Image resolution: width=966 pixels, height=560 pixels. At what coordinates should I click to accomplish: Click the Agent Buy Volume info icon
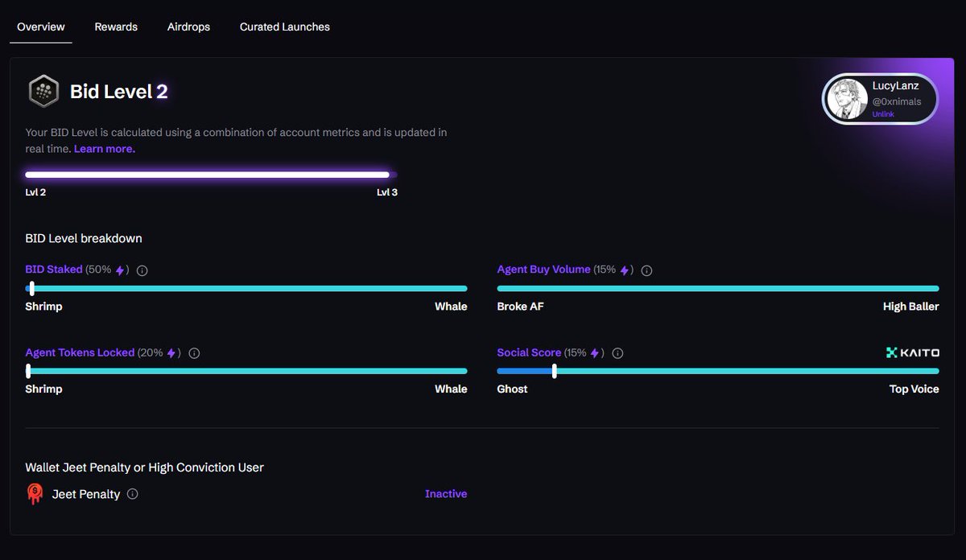[646, 270]
